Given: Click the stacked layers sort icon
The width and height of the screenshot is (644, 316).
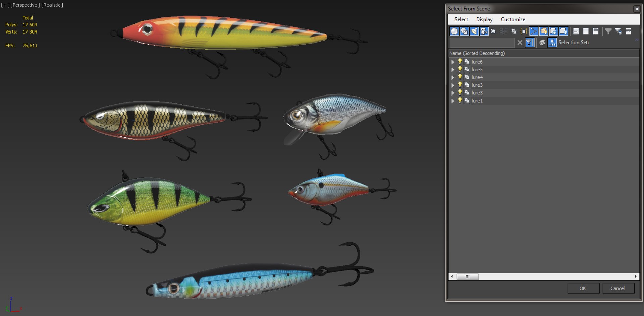Looking at the screenshot, I should click(542, 42).
